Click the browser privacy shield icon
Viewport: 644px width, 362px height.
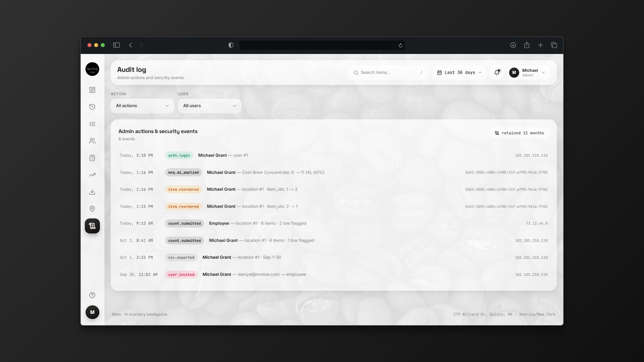231,45
